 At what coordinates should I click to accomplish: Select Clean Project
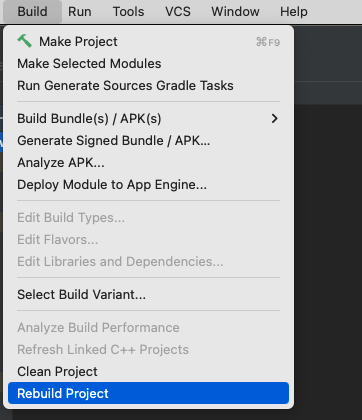148,372
